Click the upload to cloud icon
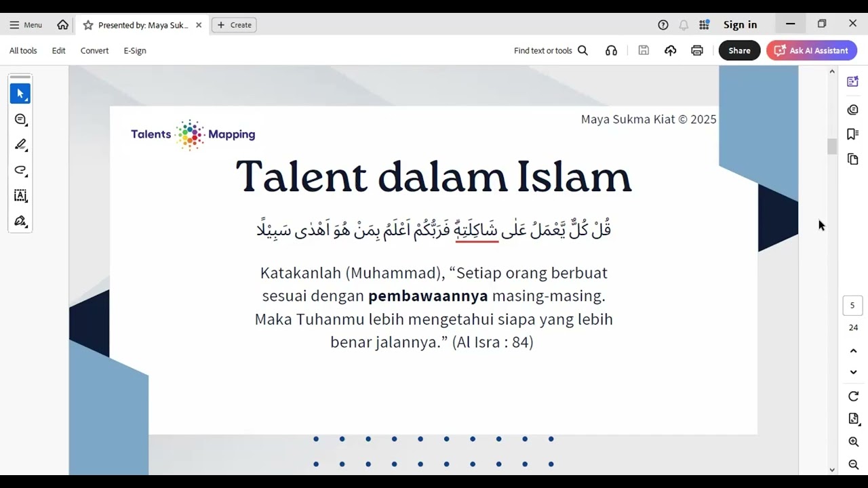 pos(671,51)
